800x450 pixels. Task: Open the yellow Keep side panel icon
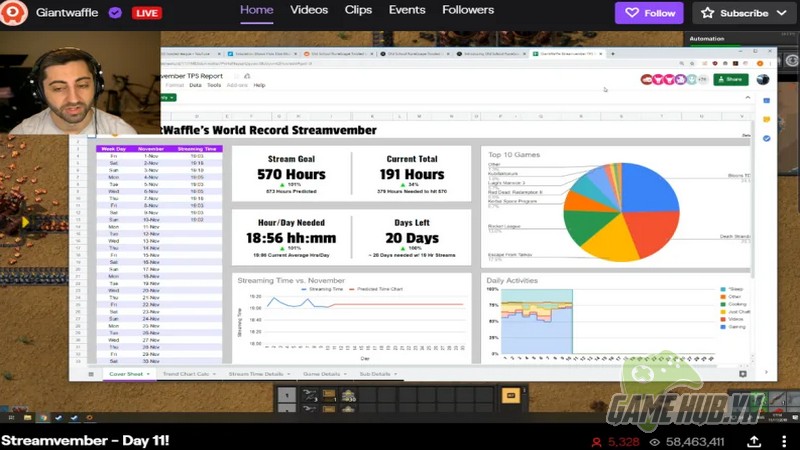(766, 119)
